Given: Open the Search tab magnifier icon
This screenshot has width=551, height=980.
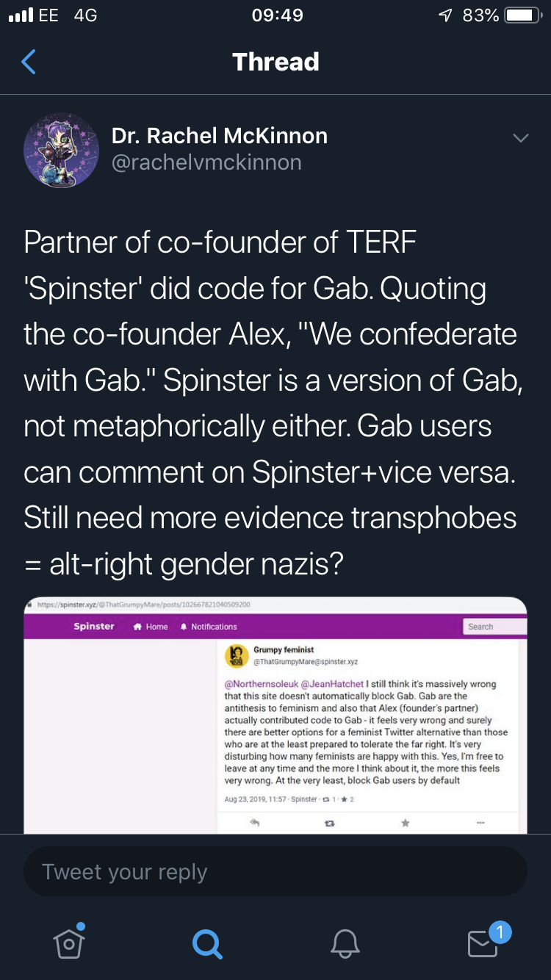Looking at the screenshot, I should [206, 943].
